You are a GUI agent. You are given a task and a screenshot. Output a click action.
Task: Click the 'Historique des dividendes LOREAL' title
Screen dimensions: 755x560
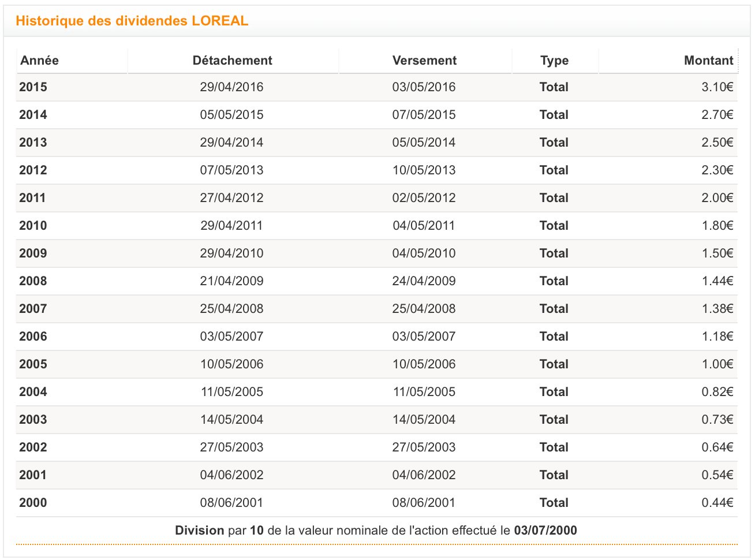(x=132, y=21)
